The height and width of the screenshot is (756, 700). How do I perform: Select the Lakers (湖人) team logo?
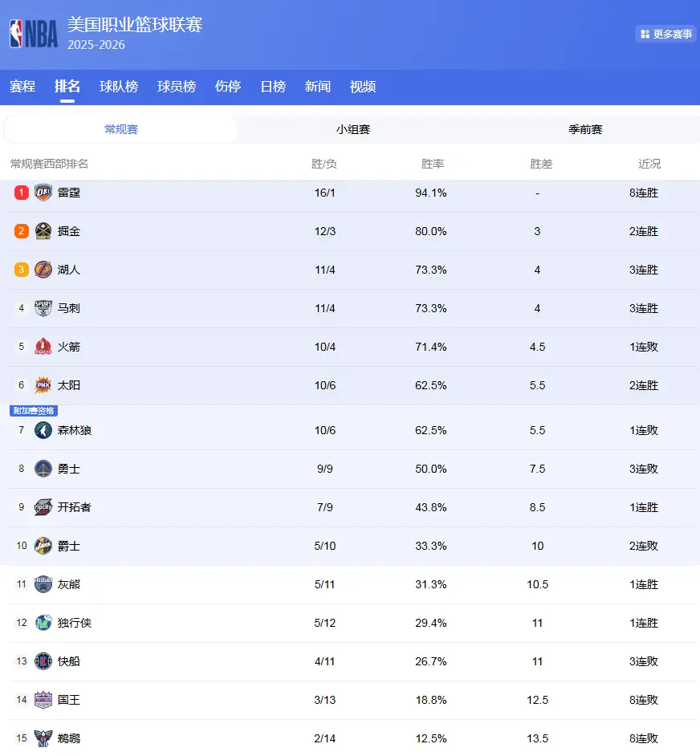[x=43, y=270]
